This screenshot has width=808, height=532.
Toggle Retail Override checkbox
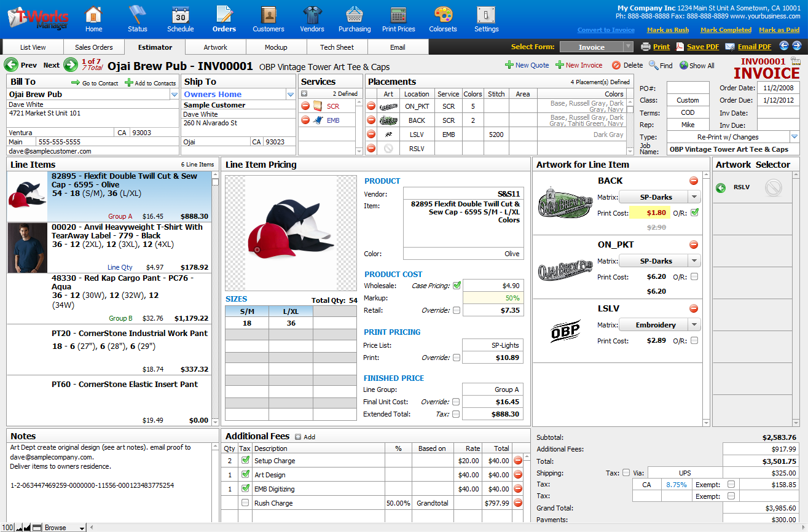click(x=456, y=310)
